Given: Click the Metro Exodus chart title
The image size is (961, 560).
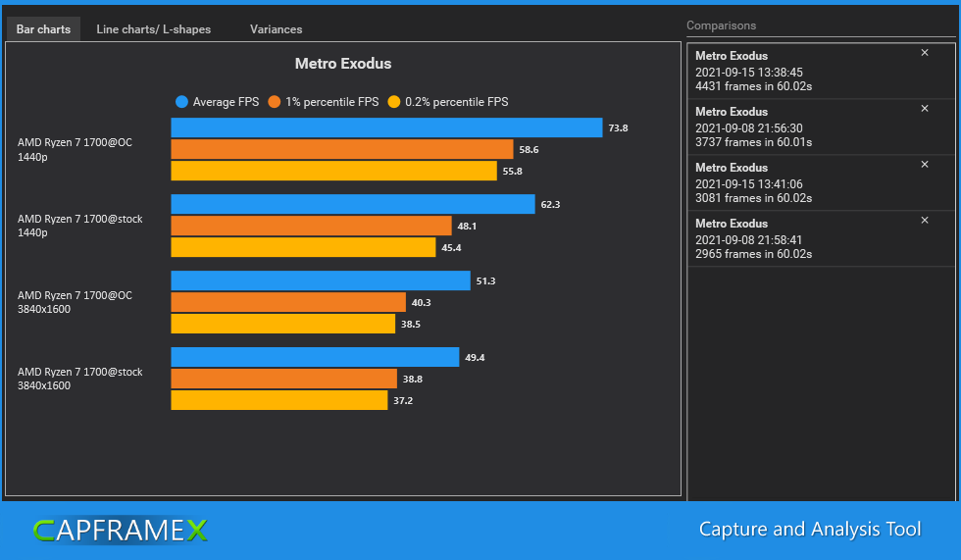Looking at the screenshot, I should click(x=342, y=64).
